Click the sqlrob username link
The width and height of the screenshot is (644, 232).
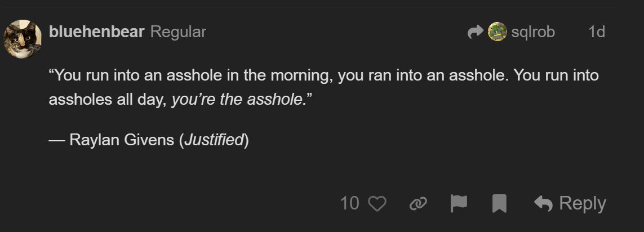click(x=533, y=32)
